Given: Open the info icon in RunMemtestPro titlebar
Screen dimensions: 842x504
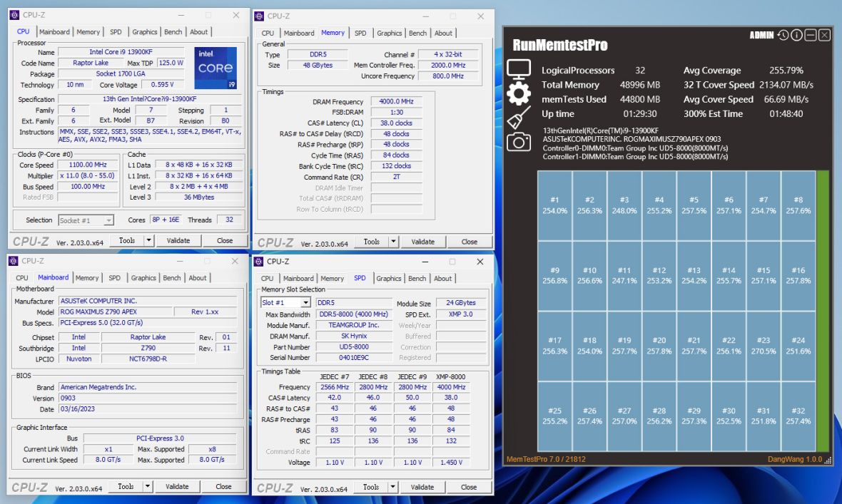Looking at the screenshot, I should click(x=796, y=34).
